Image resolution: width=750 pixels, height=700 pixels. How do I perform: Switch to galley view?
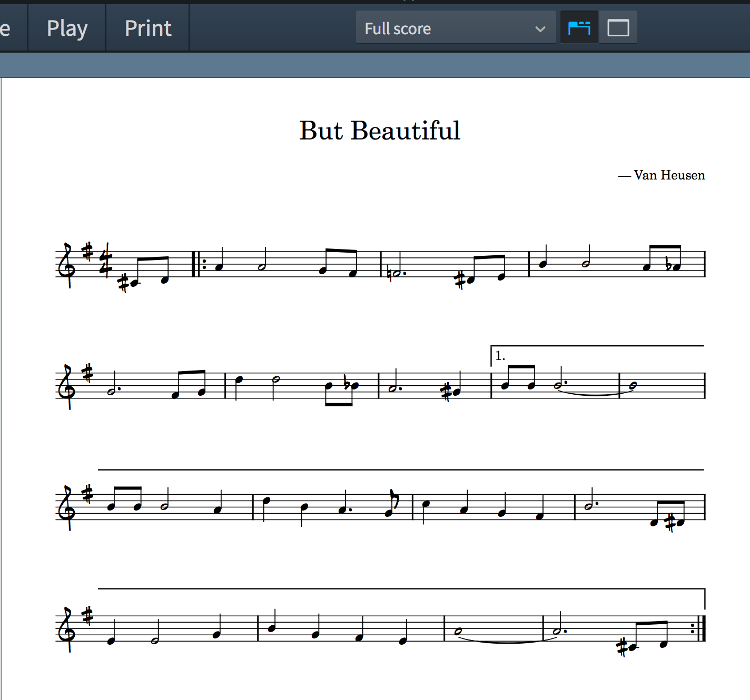[x=618, y=28]
